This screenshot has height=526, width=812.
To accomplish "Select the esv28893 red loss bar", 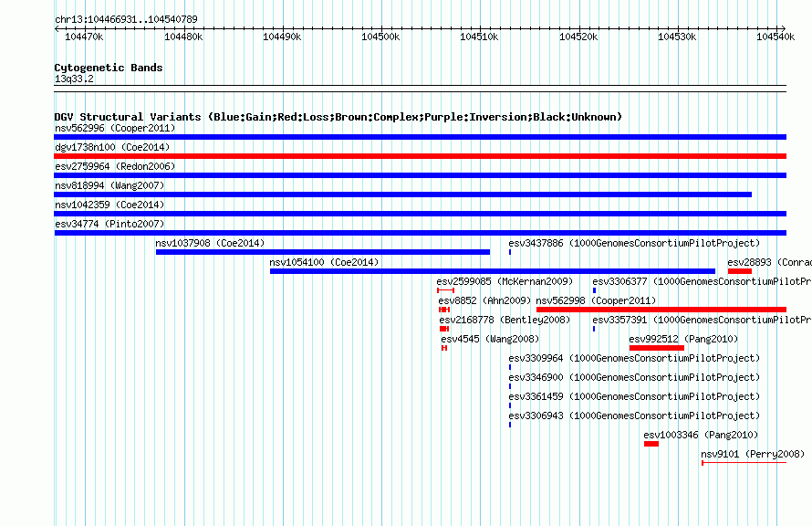I will pyautogui.click(x=740, y=271).
